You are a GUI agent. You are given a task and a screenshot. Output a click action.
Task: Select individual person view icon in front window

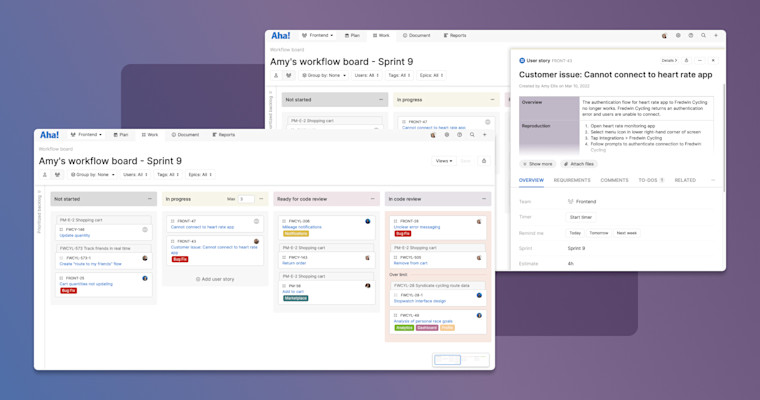(45, 175)
